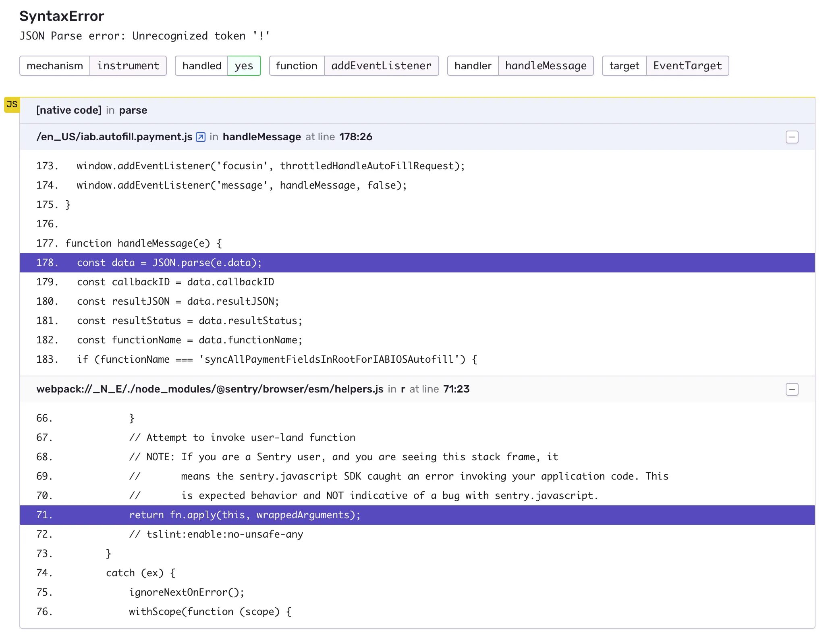Click the JSON Parse error message text
The image size is (830, 644).
click(x=144, y=36)
